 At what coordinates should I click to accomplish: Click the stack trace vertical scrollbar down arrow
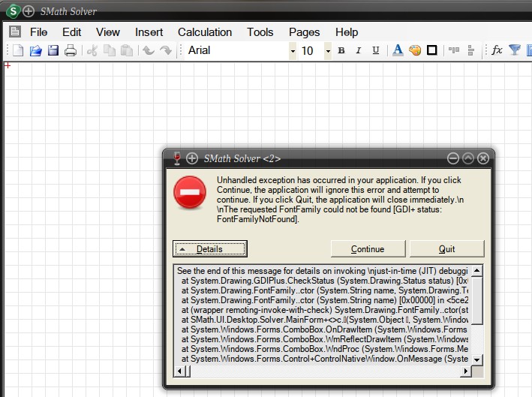(477, 359)
